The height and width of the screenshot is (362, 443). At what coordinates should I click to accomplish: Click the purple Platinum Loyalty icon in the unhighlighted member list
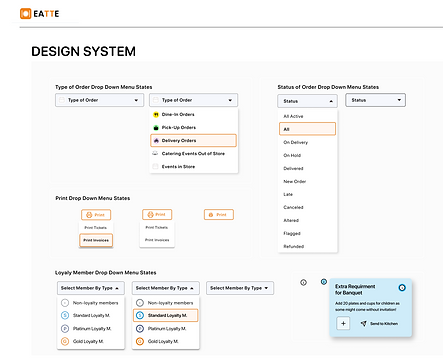pyautogui.click(x=65, y=329)
